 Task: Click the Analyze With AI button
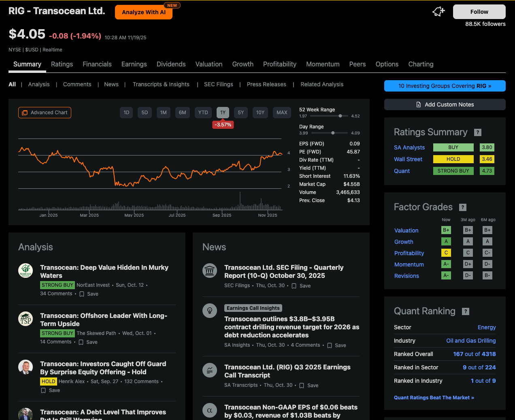144,12
